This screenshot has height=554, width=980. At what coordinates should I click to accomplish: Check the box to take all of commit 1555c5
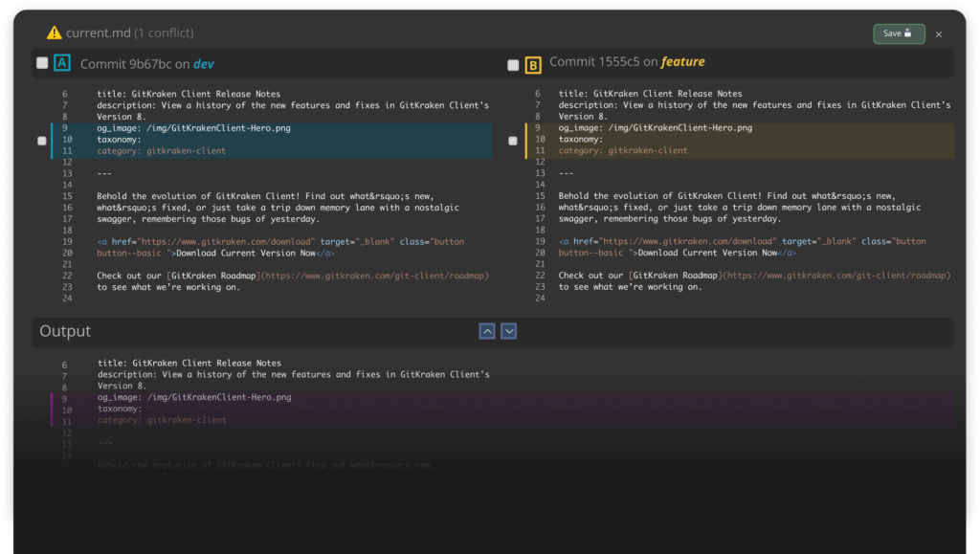(513, 64)
